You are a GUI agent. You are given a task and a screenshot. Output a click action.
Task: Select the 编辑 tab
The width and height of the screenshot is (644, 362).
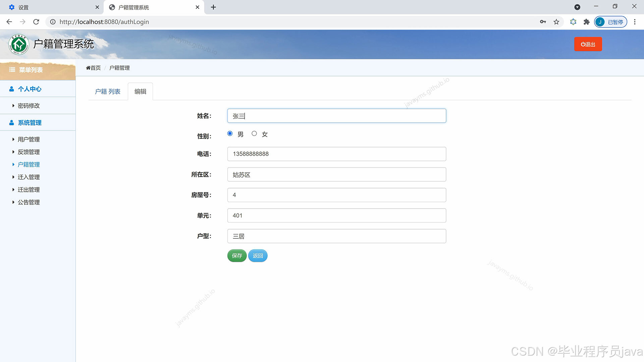140,92
